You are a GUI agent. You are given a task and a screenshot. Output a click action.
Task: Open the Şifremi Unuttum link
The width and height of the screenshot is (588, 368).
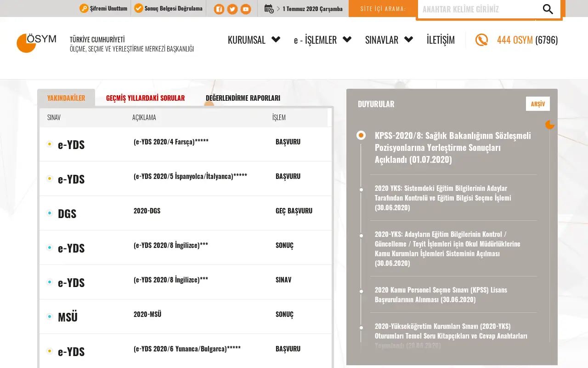point(108,8)
